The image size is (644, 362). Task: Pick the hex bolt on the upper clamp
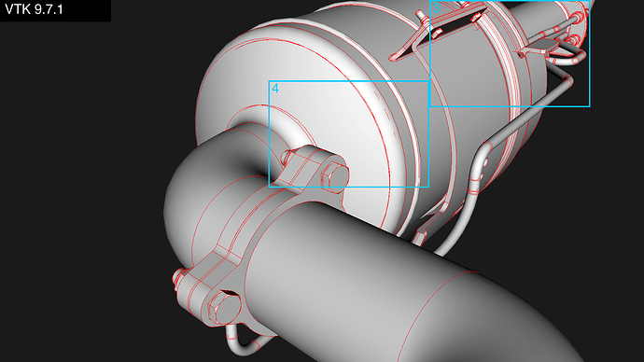(x=335, y=176)
